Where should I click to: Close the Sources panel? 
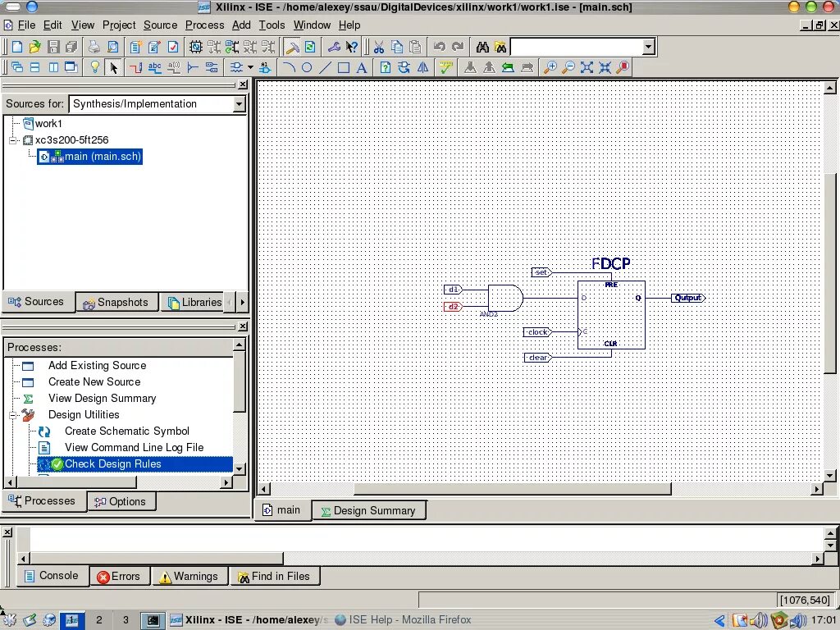243,84
